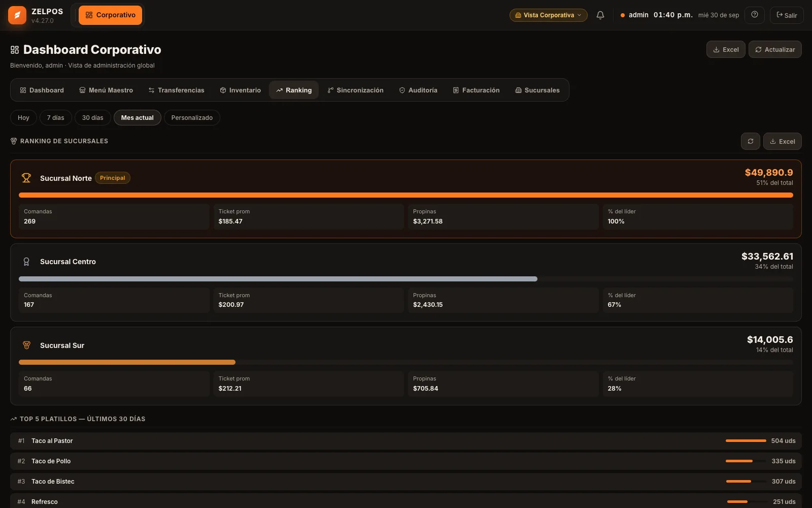Click the trophy icon for Sucursal Norte
Image resolution: width=812 pixels, height=508 pixels.
pos(26,178)
